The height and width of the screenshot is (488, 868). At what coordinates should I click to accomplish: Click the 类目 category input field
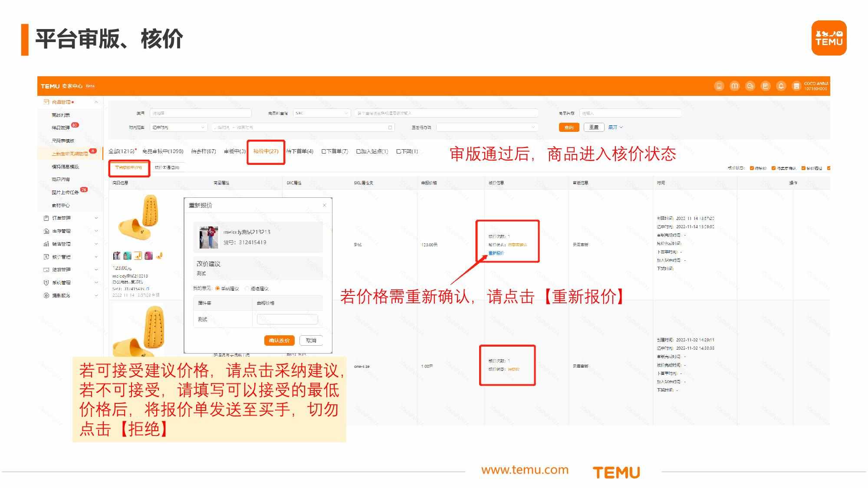[x=201, y=113]
